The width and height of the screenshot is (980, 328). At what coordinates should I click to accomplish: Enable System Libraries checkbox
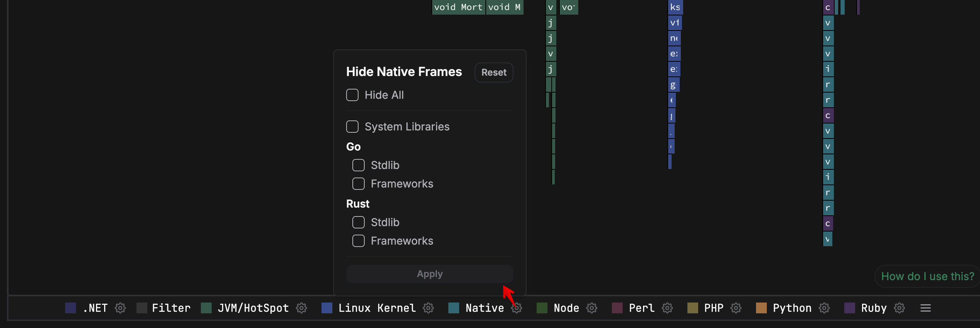pos(352,127)
